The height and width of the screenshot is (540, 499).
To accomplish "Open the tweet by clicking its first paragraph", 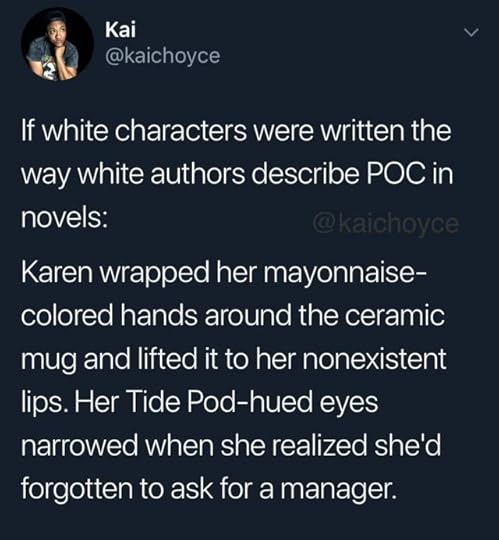I will pos(237,174).
